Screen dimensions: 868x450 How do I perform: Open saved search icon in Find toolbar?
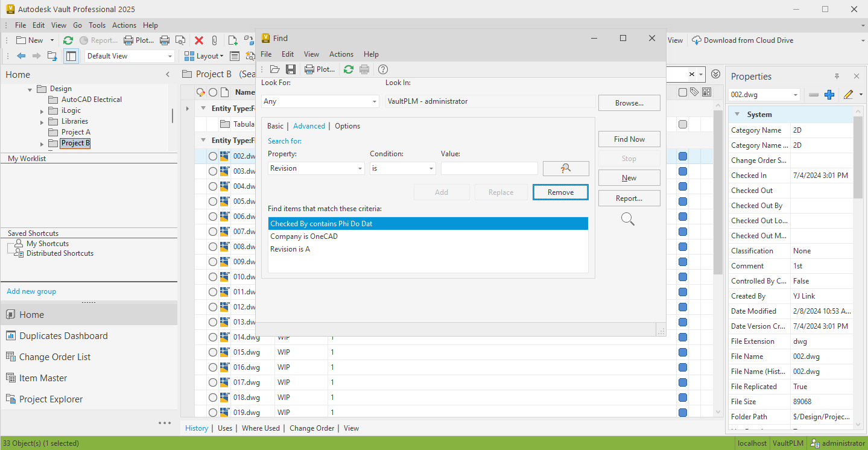click(275, 69)
